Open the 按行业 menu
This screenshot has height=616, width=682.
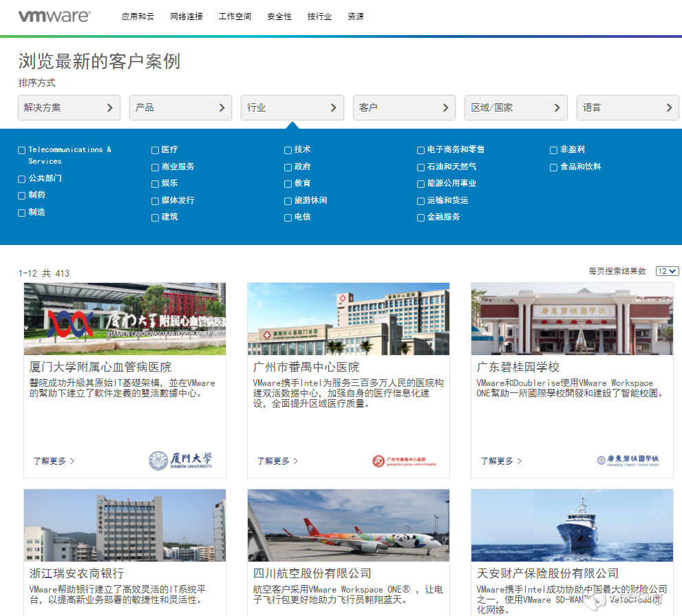coord(319,17)
